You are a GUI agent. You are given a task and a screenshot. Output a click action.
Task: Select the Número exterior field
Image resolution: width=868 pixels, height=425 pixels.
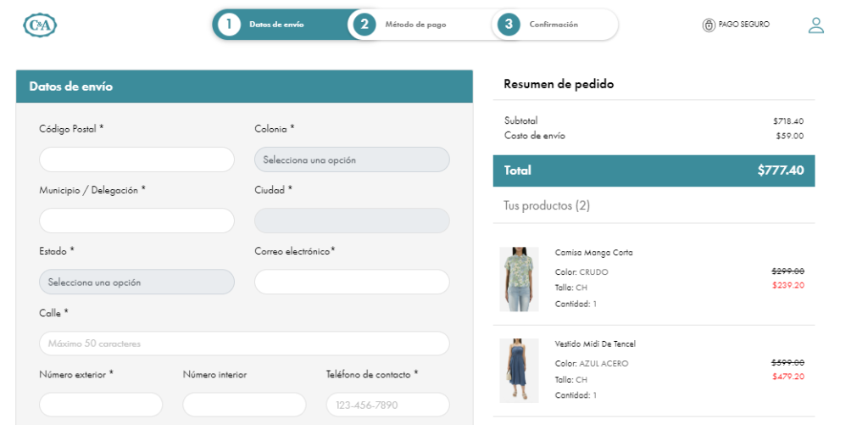tap(100, 405)
